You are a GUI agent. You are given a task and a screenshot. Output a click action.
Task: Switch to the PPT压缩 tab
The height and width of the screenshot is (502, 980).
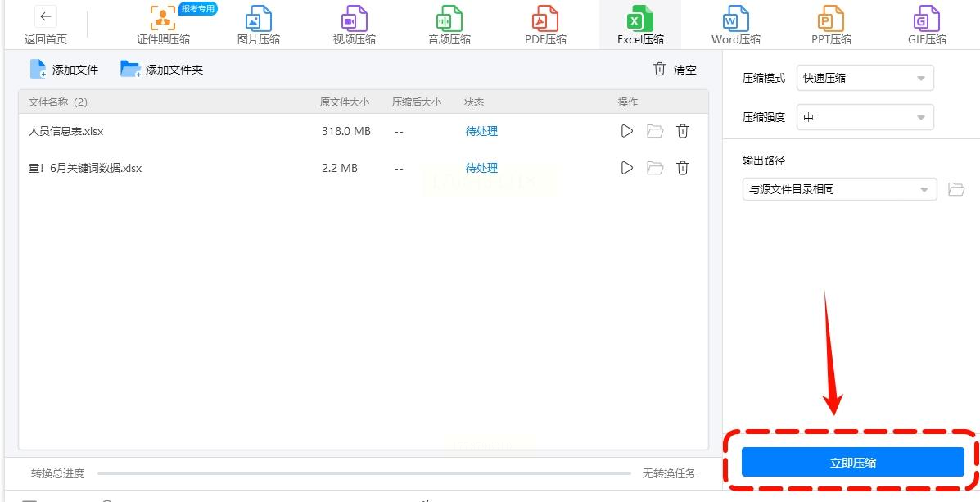click(x=831, y=25)
